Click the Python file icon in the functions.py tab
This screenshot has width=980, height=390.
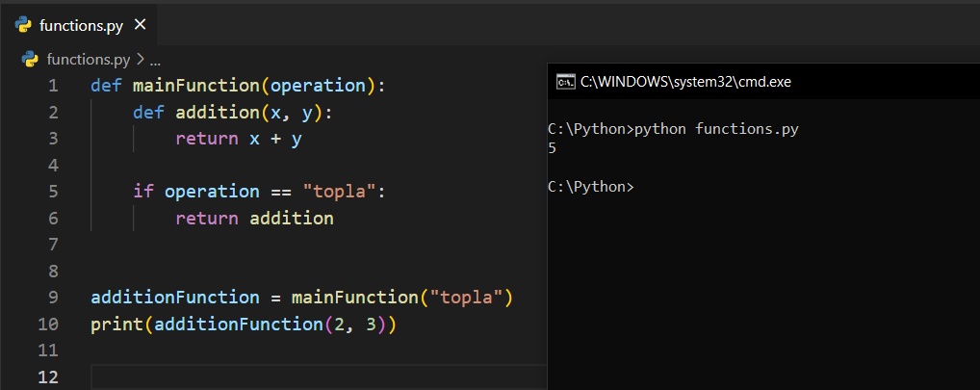click(24, 25)
